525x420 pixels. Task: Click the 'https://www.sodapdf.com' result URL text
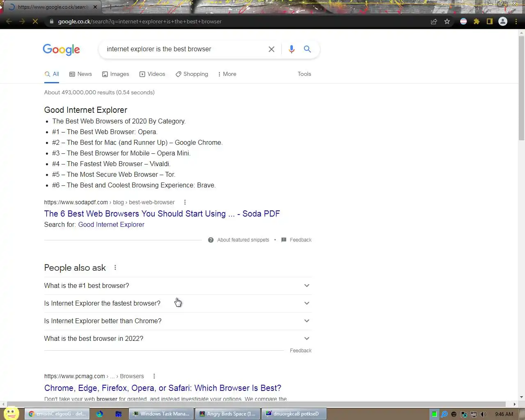pos(76,202)
